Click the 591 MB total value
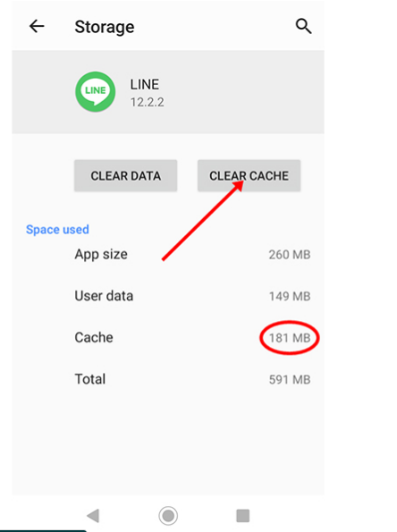Viewport: 397px width, 532px height. [290, 380]
